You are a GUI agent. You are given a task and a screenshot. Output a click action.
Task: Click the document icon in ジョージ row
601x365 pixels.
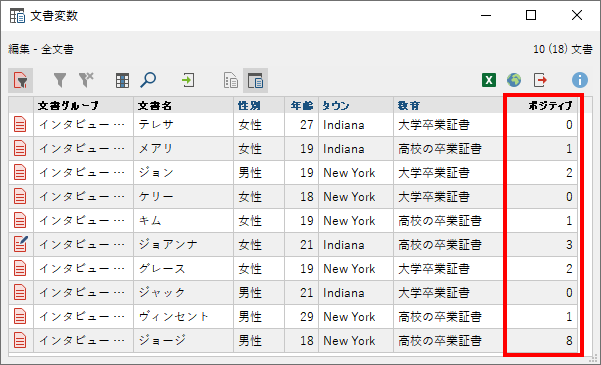coord(20,340)
